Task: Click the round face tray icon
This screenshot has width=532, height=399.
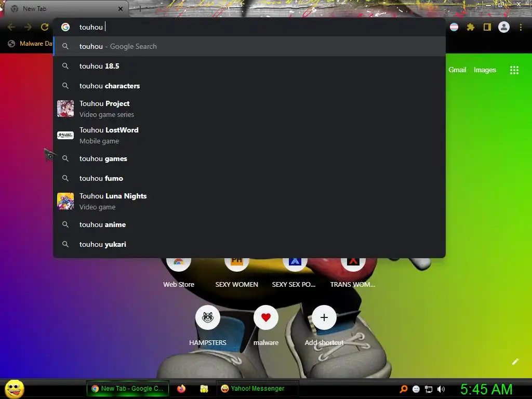Action: (x=416, y=389)
